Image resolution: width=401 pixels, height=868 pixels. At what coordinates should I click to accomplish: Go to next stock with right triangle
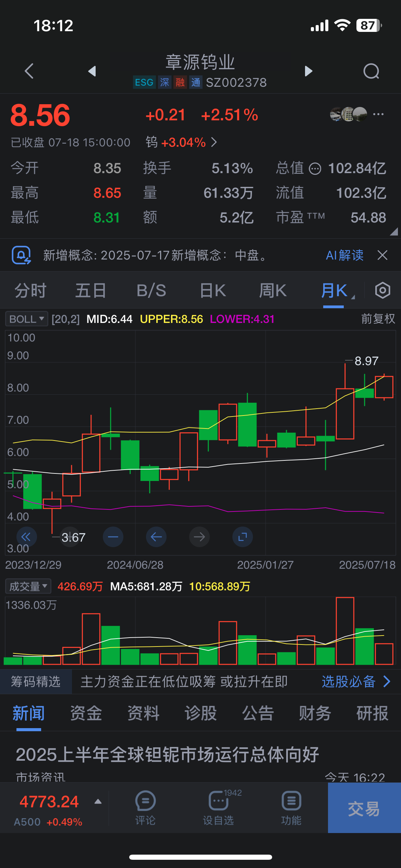click(x=308, y=71)
